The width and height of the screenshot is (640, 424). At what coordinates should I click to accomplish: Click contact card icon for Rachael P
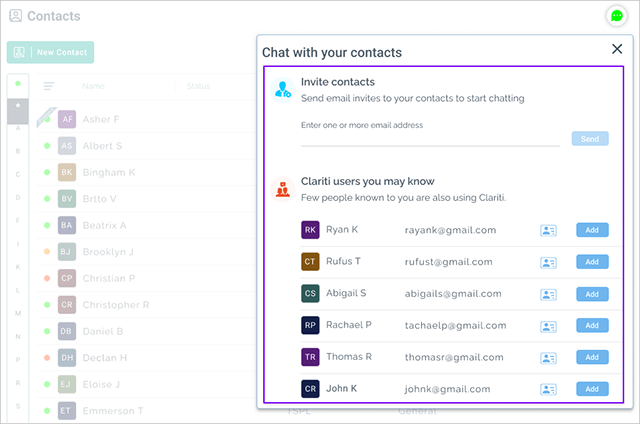548,326
